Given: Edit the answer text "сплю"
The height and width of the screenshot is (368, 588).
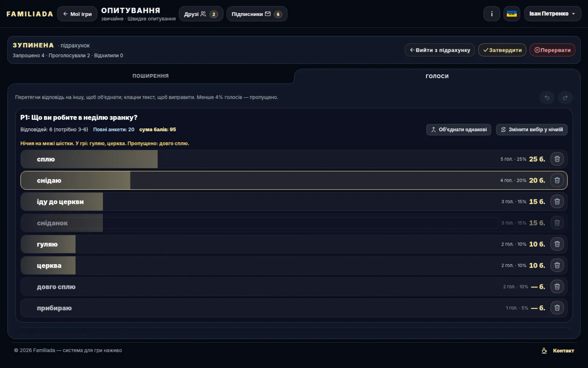Looking at the screenshot, I should [46, 159].
